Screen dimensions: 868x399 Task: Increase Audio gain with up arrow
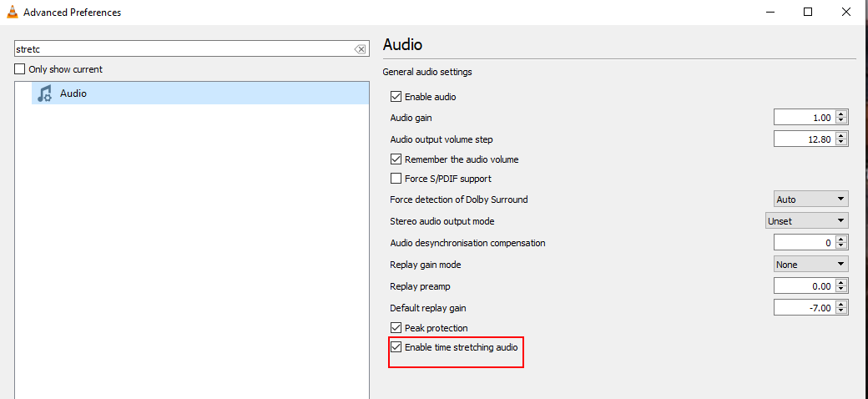[841, 114]
